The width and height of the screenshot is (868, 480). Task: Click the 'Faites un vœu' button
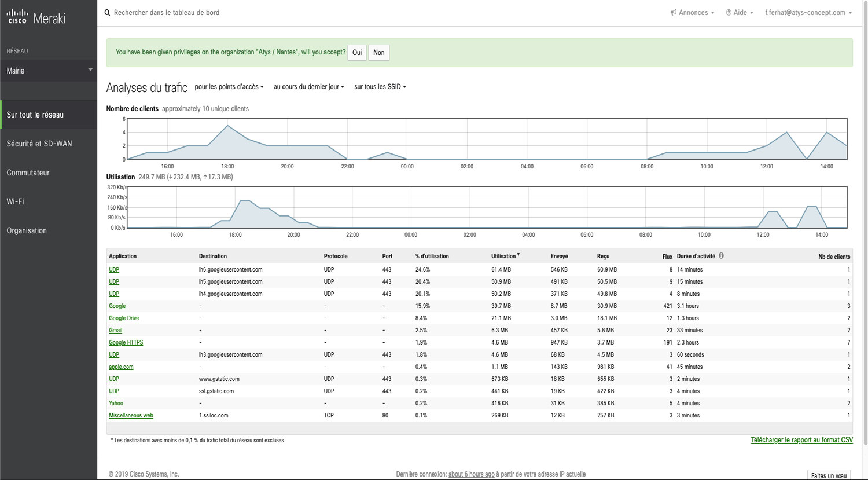[x=829, y=475]
